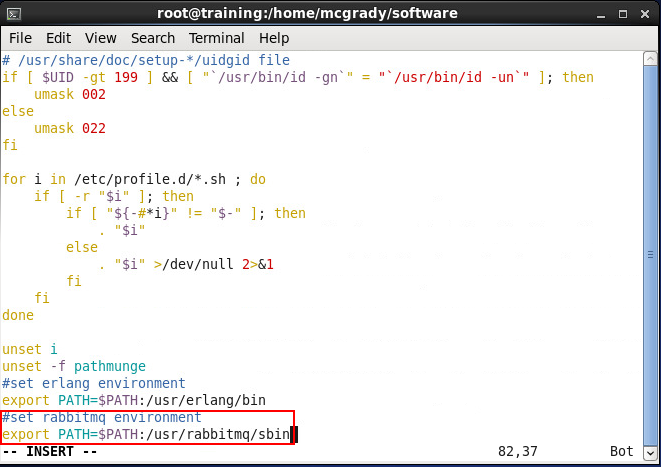Click the '#set rabbitmq environment' comment
Screen dimensions: 661x467
coord(102,417)
